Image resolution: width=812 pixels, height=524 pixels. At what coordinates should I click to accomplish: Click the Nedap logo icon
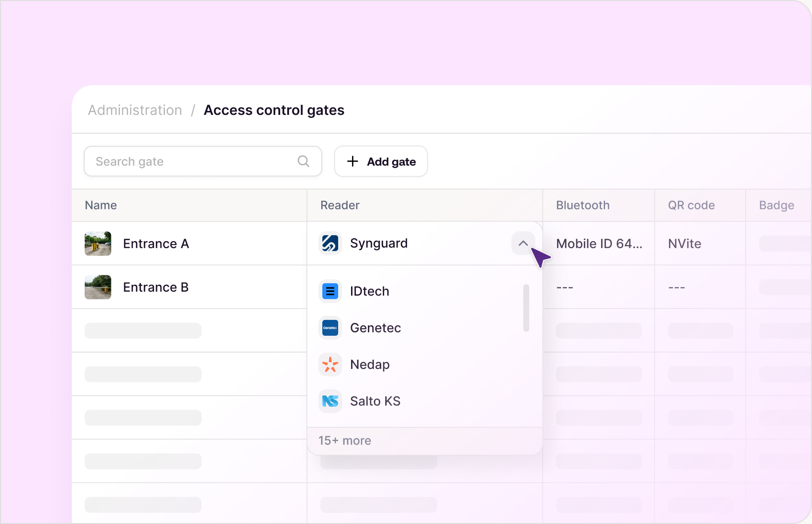coord(330,365)
